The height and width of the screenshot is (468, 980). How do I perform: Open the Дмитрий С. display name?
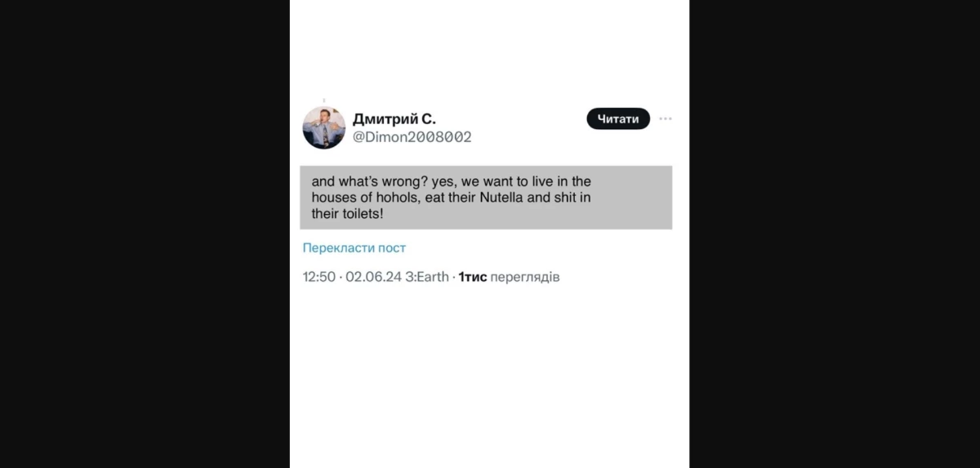394,118
